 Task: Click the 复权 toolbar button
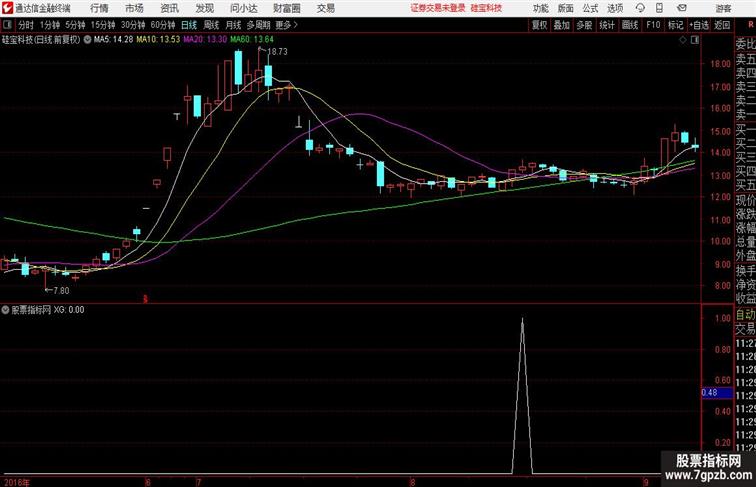(540, 25)
